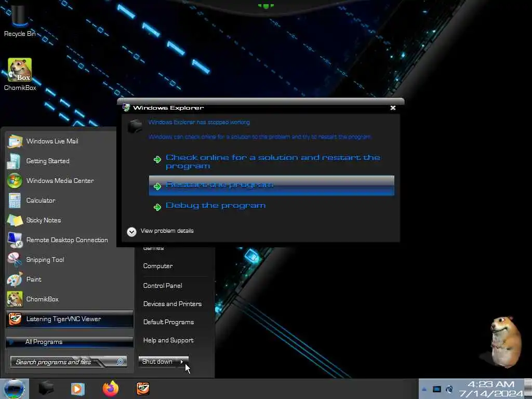The width and height of the screenshot is (532, 399).
Task: Click green arrow next to Restart the program
Action: click(157, 187)
